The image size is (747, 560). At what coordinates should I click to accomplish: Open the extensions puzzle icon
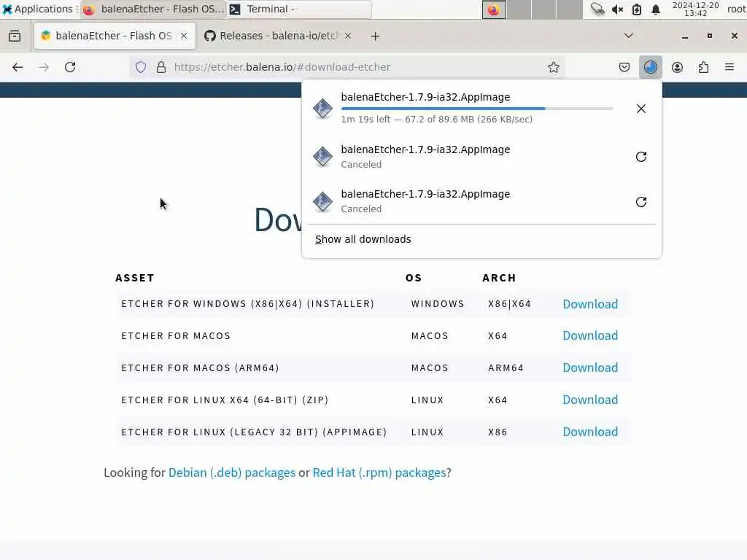[703, 67]
